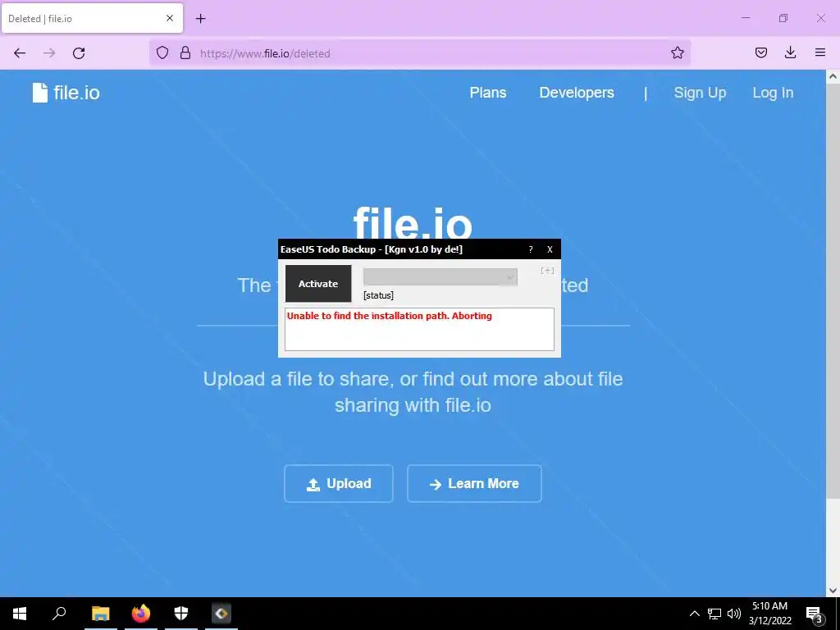Open the Firefox downloads panel
Image resolution: width=840 pixels, height=630 pixels.
790,52
